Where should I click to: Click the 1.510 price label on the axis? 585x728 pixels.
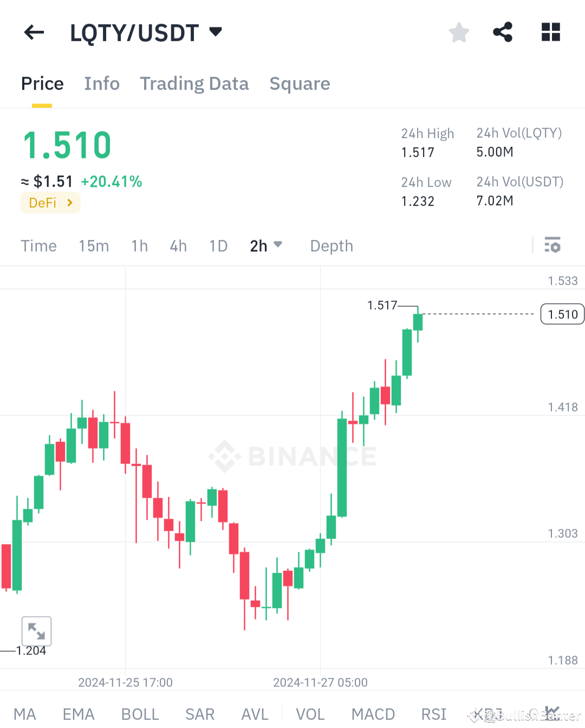562,314
